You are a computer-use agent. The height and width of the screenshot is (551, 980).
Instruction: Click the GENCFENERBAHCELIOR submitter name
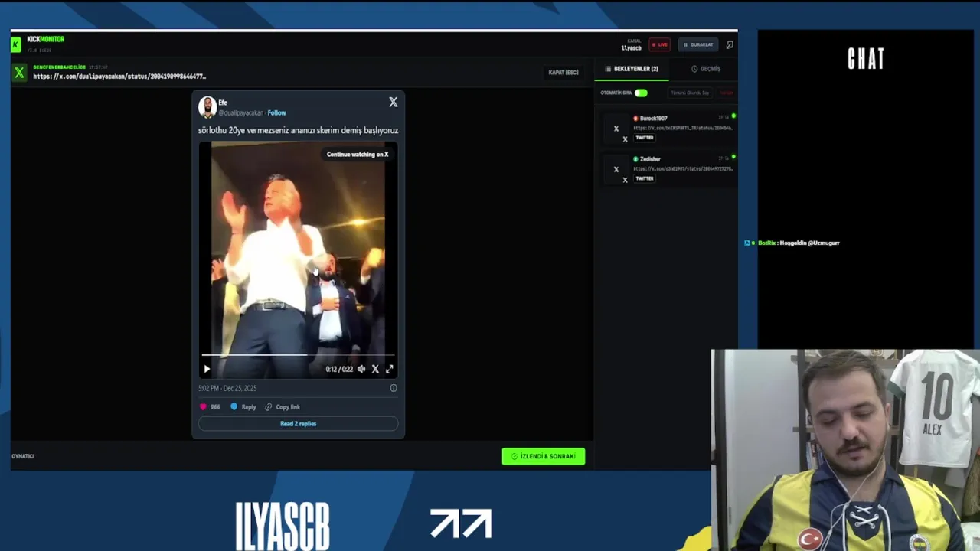[59, 67]
